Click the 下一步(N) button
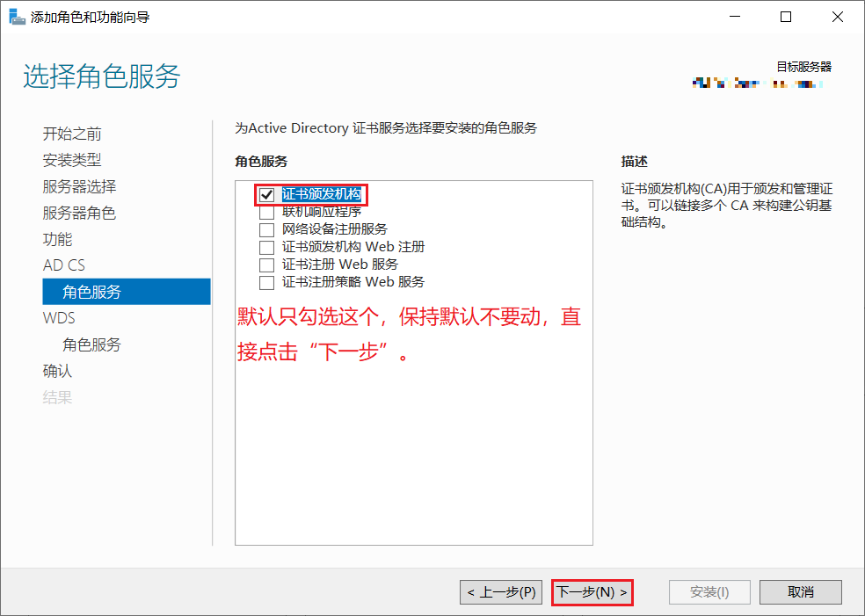 click(592, 592)
